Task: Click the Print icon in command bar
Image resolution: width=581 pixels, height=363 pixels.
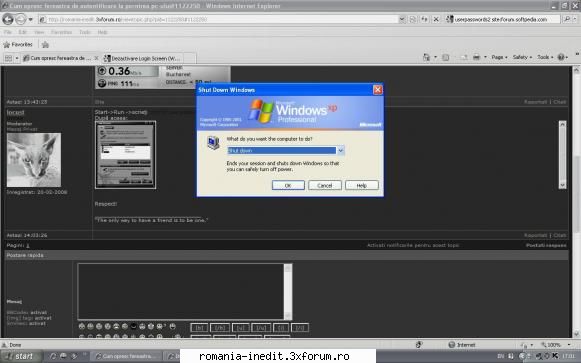Action: [477, 57]
